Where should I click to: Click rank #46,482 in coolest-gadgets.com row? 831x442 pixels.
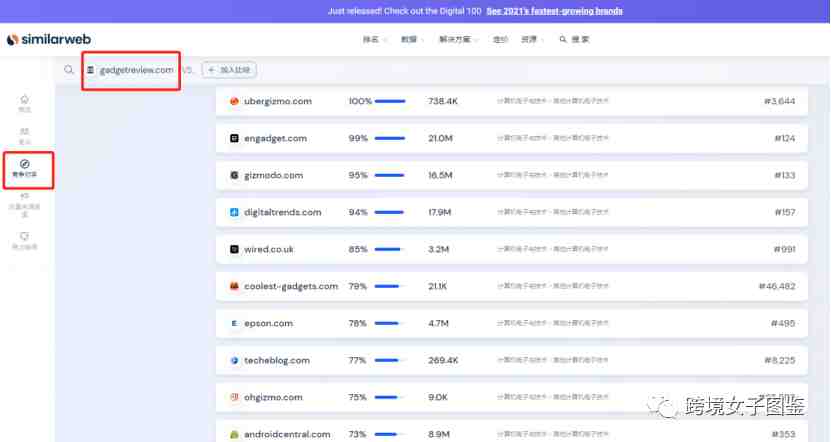point(777,286)
